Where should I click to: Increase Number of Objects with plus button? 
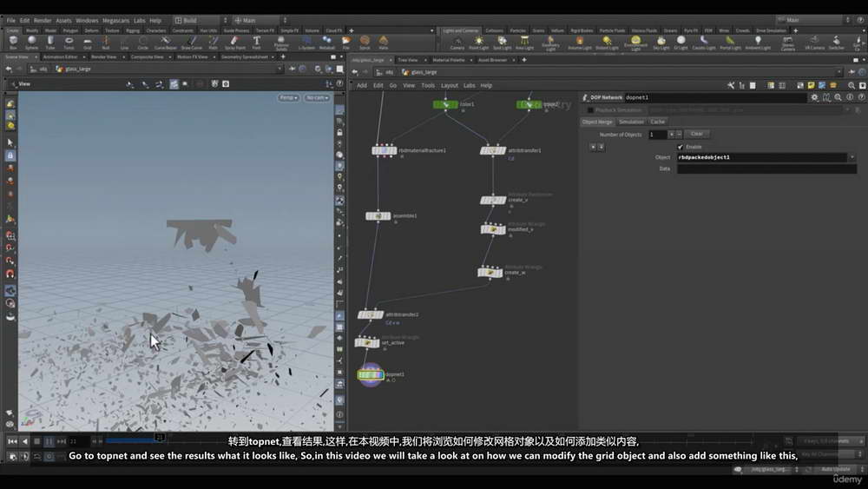point(672,134)
